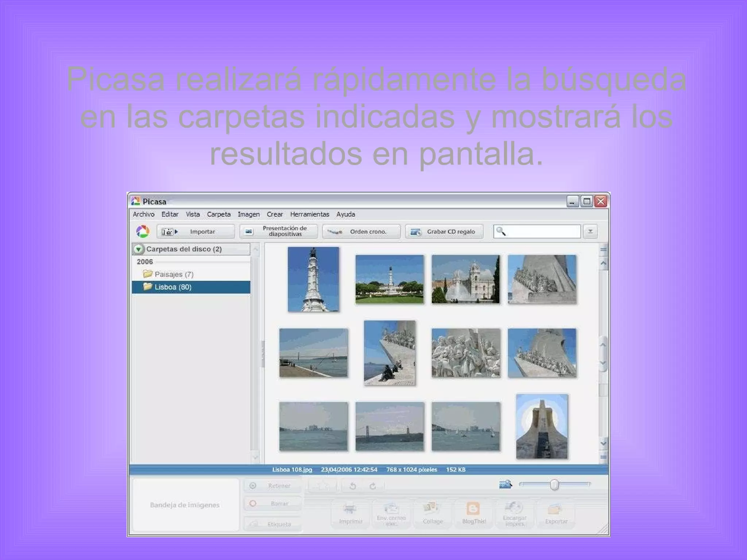Select the Paisajes (7) folder
The image size is (747, 560).
pyautogui.click(x=191, y=274)
